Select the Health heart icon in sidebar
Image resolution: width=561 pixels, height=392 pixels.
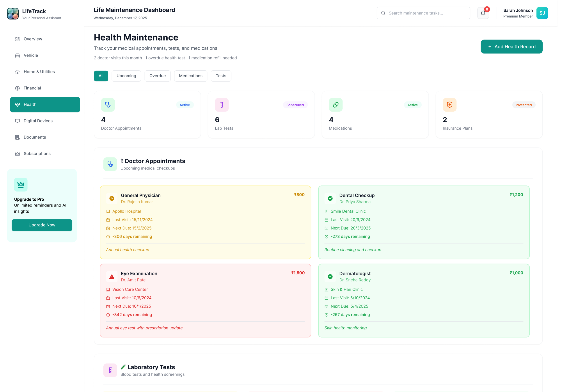[17, 104]
